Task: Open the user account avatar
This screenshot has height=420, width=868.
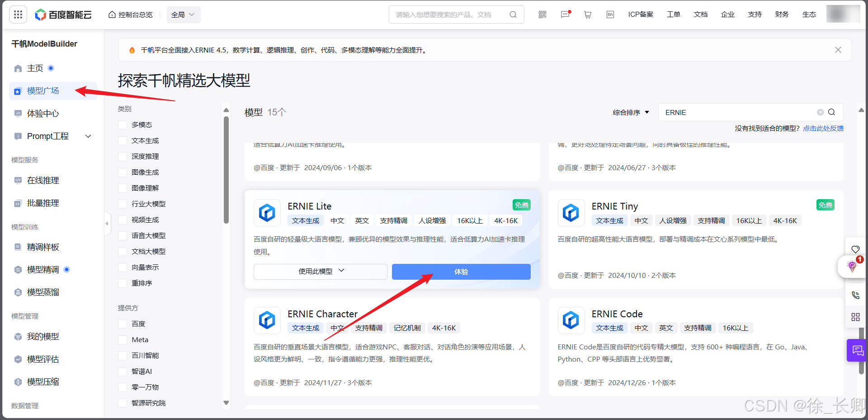Action: point(843,14)
